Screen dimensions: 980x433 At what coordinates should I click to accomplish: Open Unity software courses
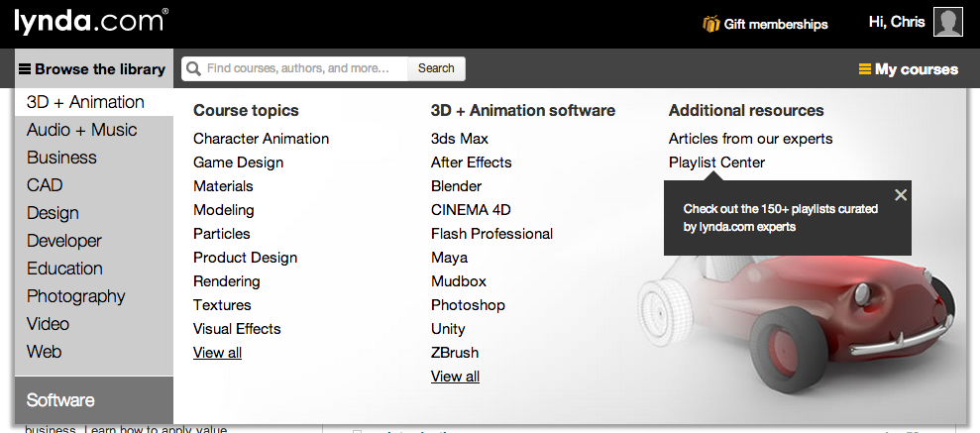click(448, 329)
